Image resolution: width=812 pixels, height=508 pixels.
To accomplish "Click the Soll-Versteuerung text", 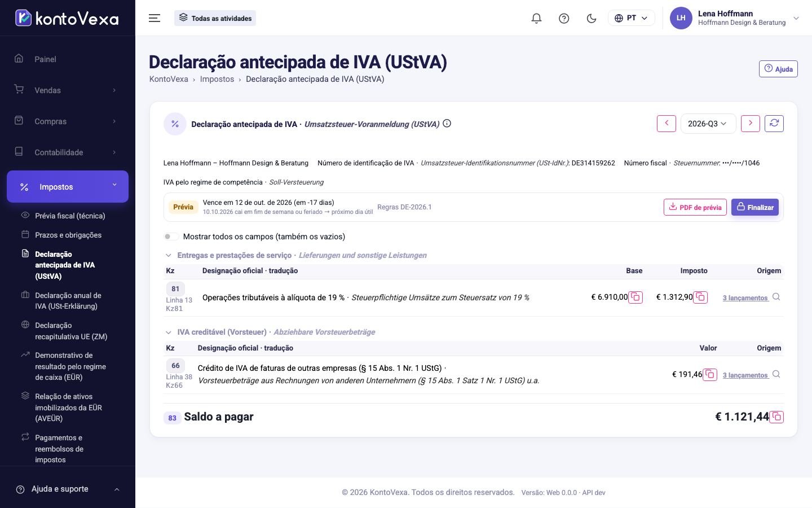I will click(296, 182).
